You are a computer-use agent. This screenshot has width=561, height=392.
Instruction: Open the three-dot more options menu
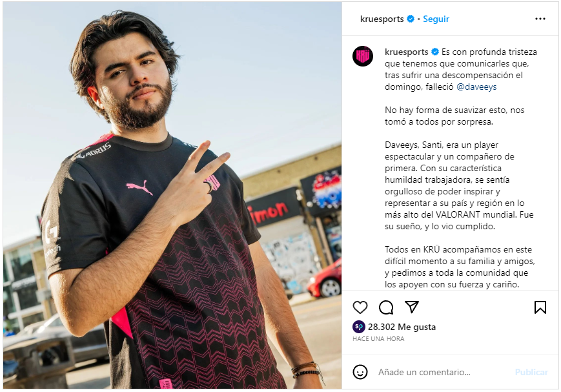(x=540, y=19)
